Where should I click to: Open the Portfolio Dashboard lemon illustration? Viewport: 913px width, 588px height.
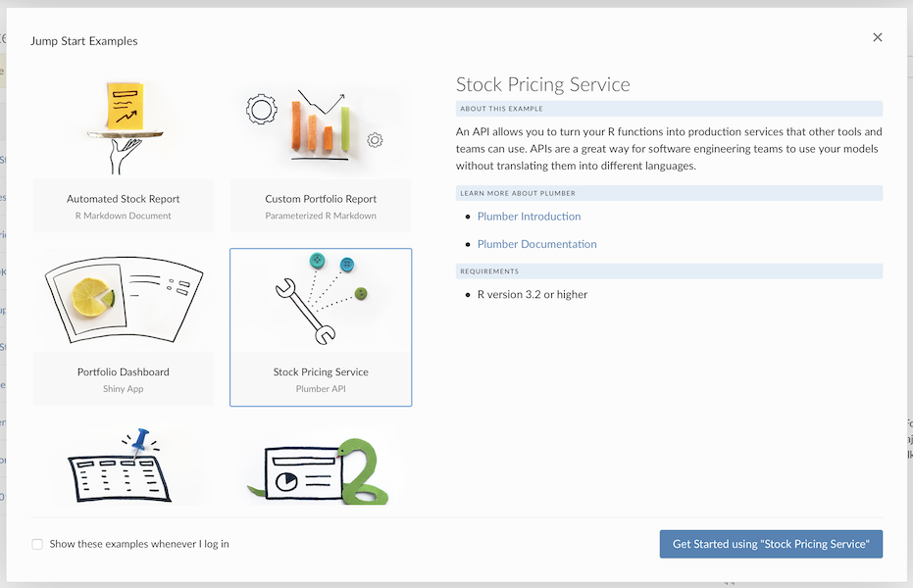click(x=123, y=299)
